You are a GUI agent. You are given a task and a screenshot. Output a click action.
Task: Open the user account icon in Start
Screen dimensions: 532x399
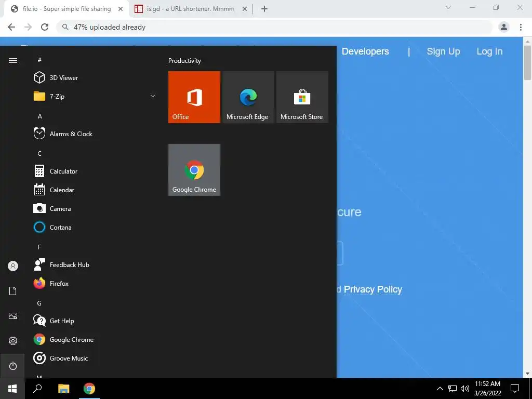tap(13, 266)
